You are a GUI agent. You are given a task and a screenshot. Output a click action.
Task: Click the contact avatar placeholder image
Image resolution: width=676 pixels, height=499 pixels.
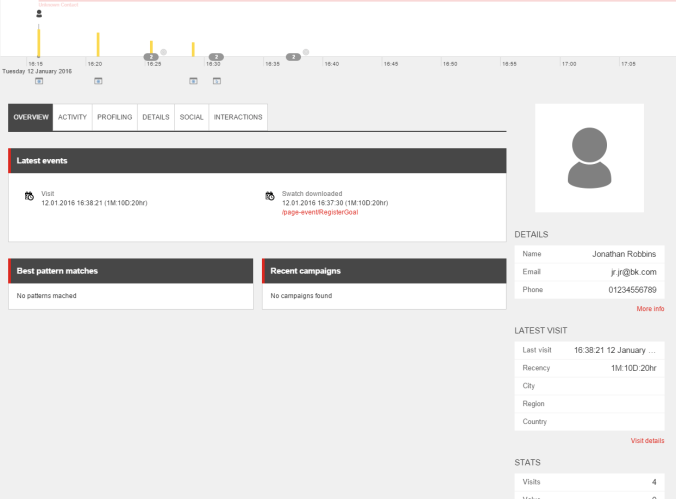click(x=589, y=158)
